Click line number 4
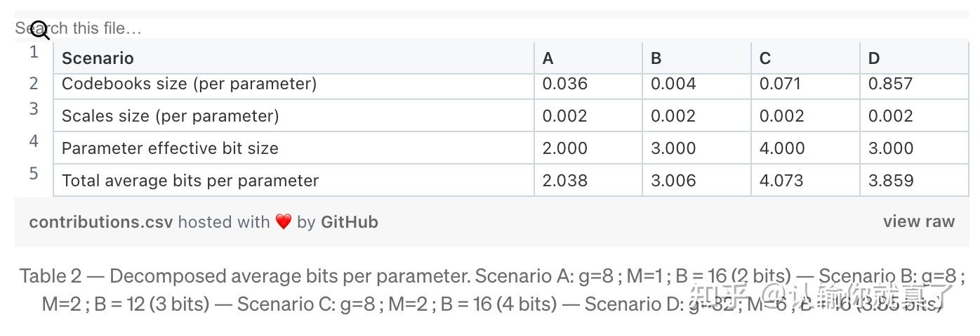980x336 pixels. pyautogui.click(x=34, y=141)
